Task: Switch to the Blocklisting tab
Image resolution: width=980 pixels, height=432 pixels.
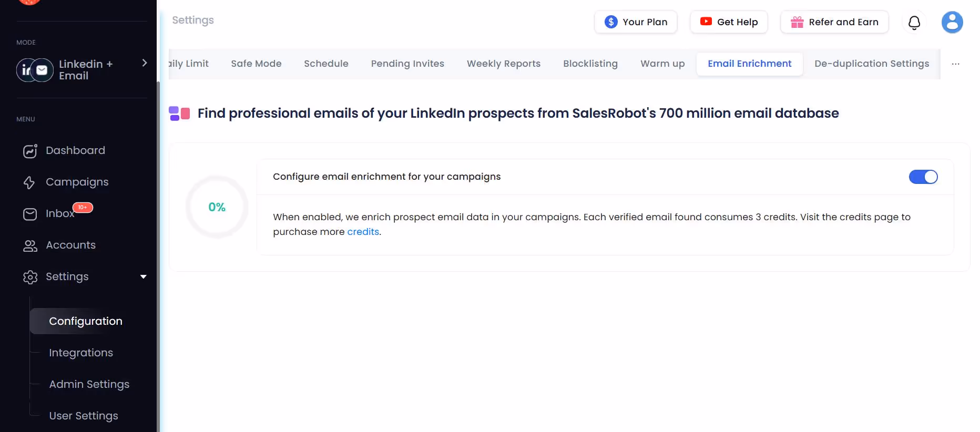Action: (x=590, y=64)
